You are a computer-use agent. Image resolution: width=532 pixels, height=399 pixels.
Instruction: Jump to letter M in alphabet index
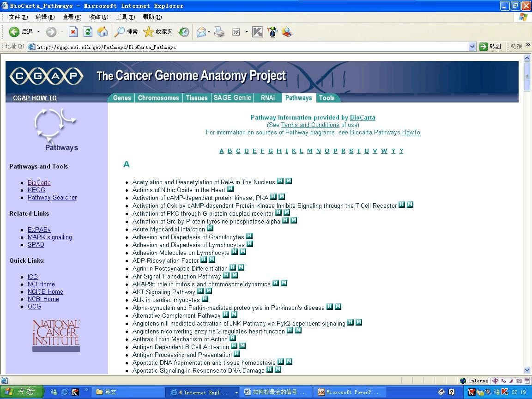[x=310, y=151]
